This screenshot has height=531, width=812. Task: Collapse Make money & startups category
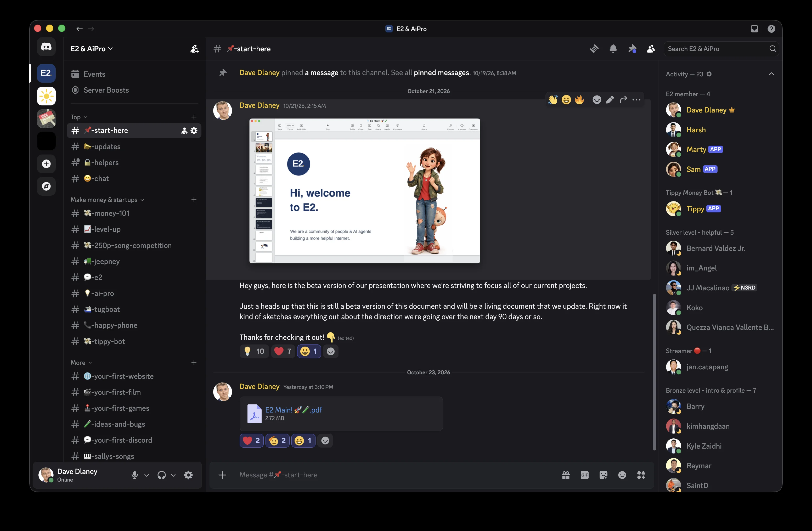click(x=108, y=200)
